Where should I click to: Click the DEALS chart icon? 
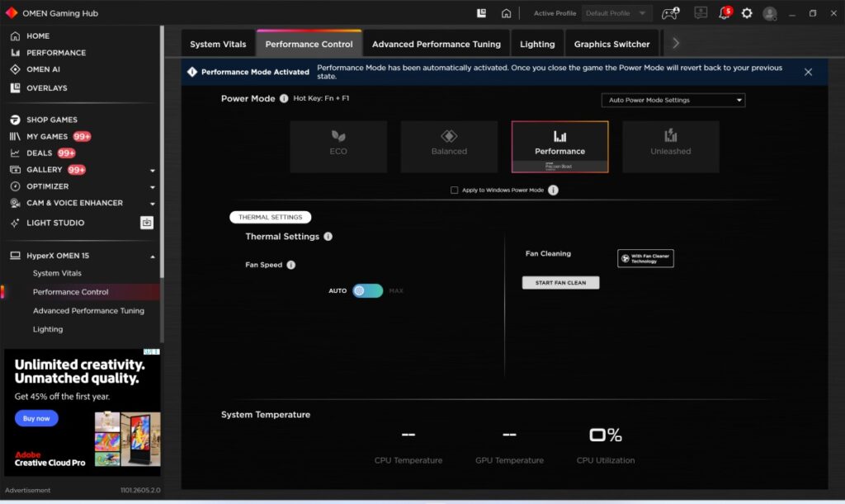[15, 153]
